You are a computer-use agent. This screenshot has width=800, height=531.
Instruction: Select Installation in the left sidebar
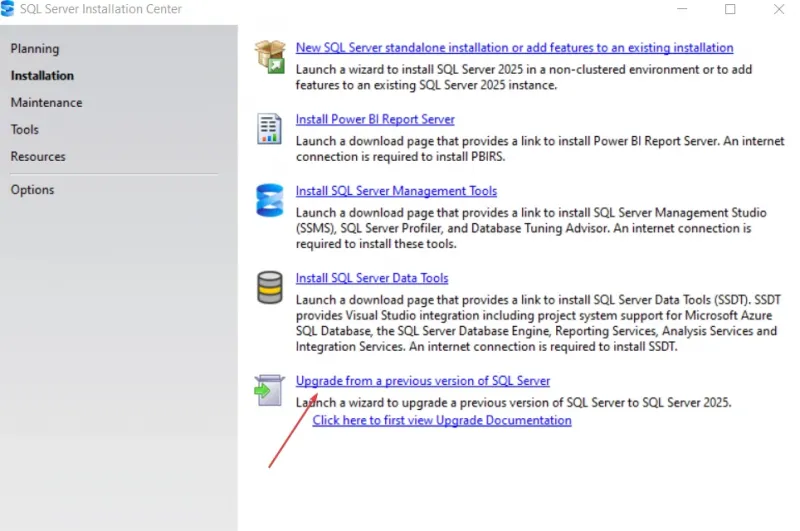(x=42, y=75)
